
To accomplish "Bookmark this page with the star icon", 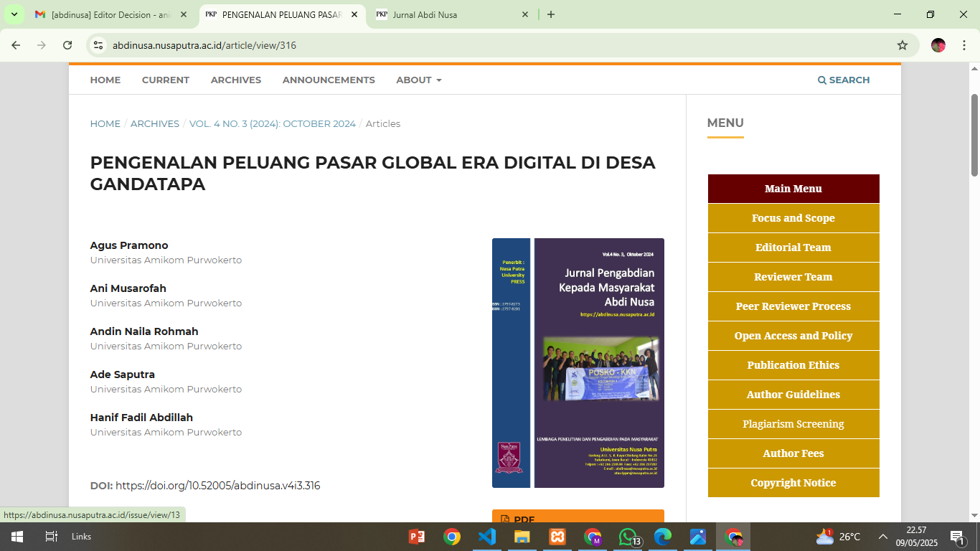I will [x=902, y=45].
